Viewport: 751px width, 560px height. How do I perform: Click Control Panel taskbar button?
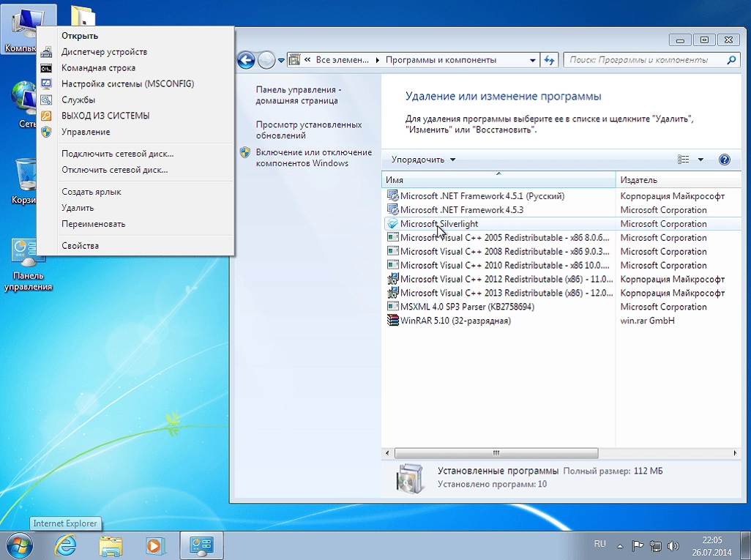201,545
